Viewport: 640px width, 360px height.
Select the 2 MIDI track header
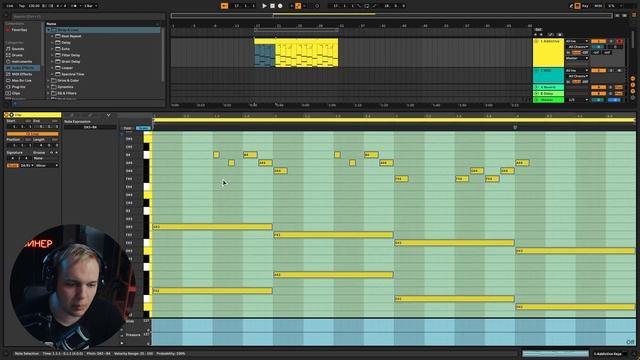tap(548, 76)
